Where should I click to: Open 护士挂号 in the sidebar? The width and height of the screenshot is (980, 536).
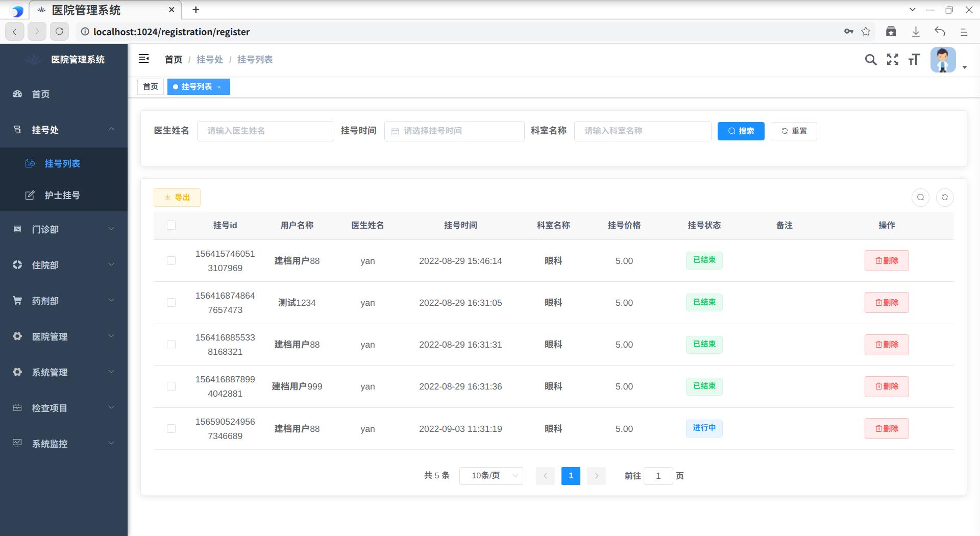coord(64,195)
